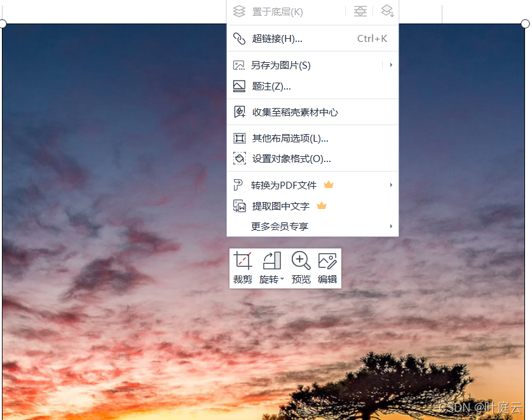The height and width of the screenshot is (420, 532).
Task: Expand the 更多会员专享 submenu
Action: [391, 226]
